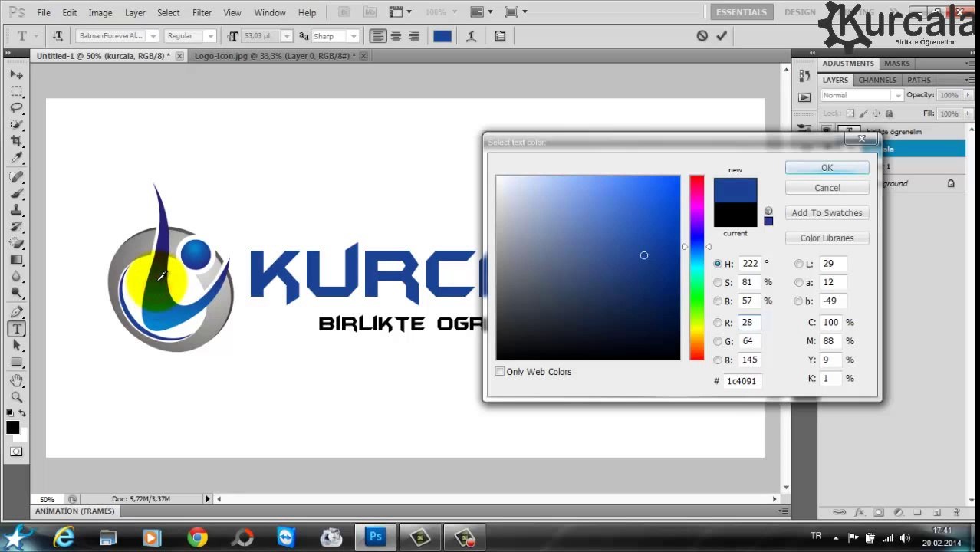Confirm color with OK button
Image resolution: width=980 pixels, height=552 pixels.
[x=827, y=168]
